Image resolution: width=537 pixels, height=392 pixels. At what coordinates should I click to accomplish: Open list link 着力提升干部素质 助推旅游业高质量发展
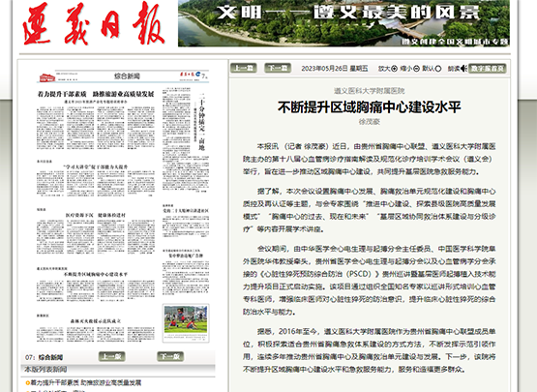tap(86, 382)
